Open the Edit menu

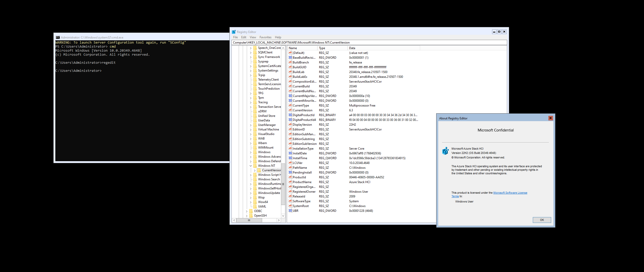click(244, 37)
